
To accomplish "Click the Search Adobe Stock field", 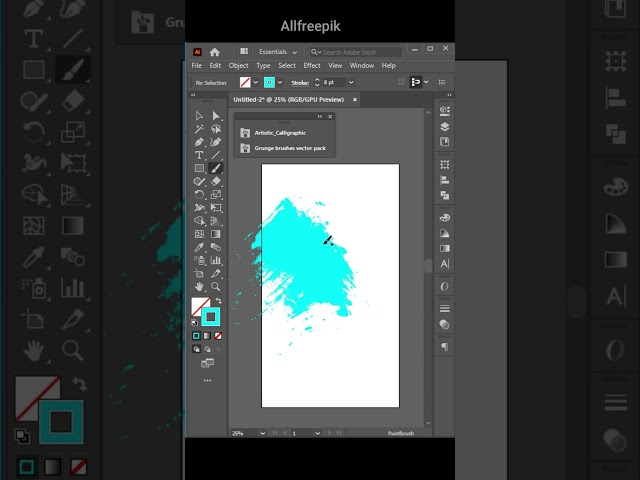I will coord(356,52).
